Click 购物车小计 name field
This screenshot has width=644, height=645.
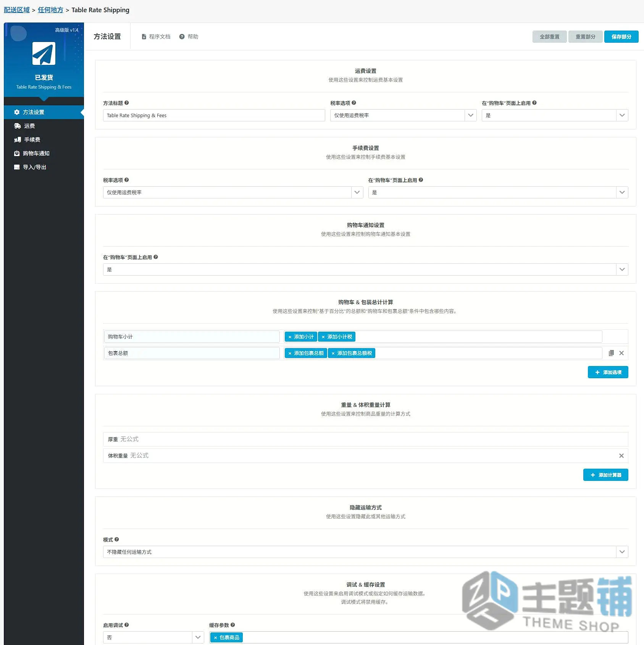pyautogui.click(x=192, y=337)
